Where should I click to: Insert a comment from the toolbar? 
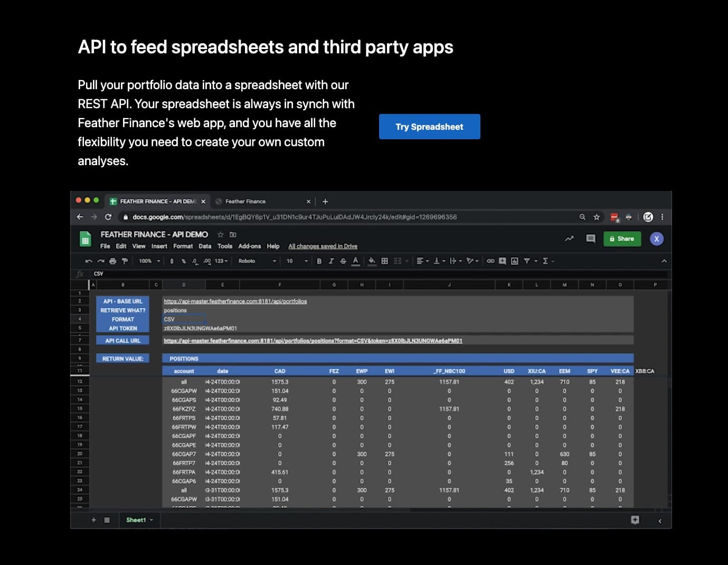coord(503,261)
